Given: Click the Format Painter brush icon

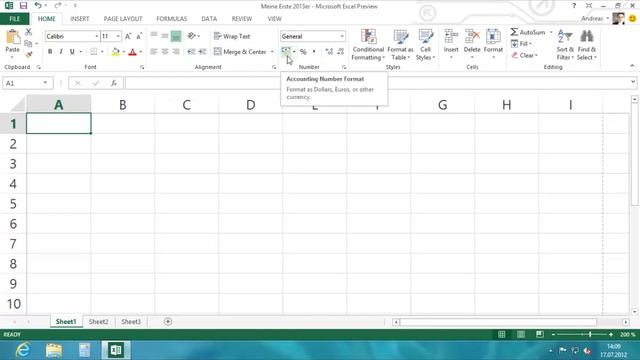Looking at the screenshot, I should point(28,54).
